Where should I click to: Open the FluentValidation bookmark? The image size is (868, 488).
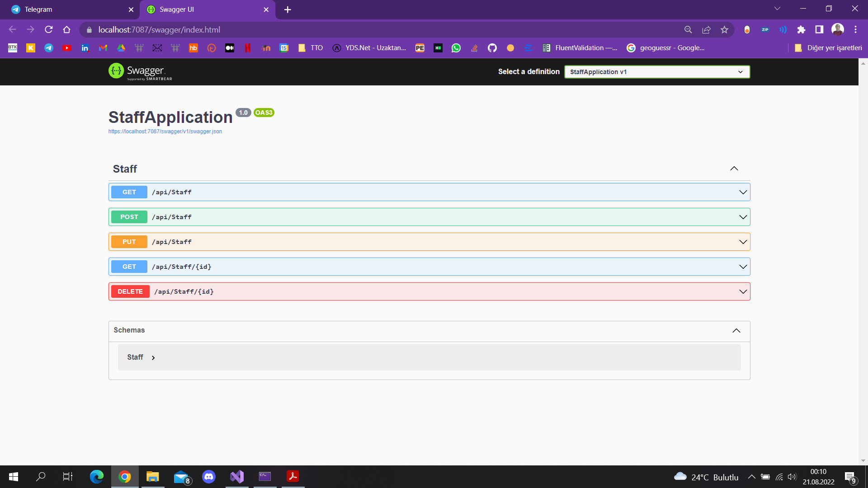[x=580, y=48]
